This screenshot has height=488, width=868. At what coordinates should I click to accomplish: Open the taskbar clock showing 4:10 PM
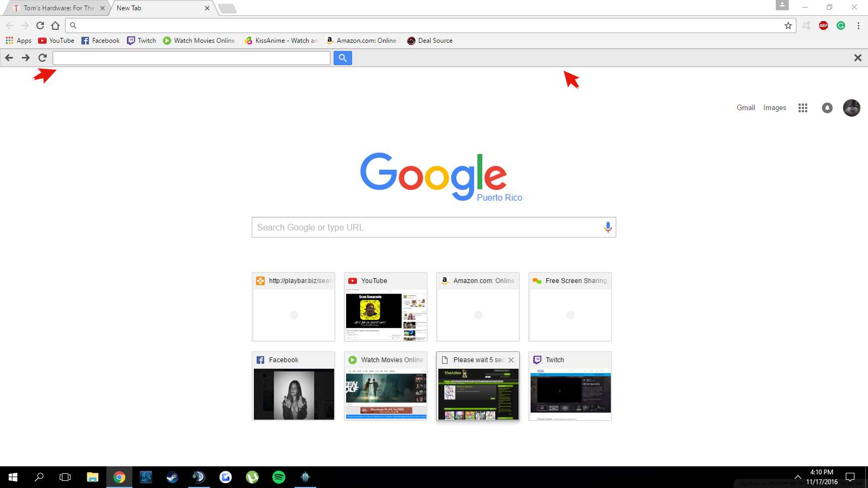822,477
